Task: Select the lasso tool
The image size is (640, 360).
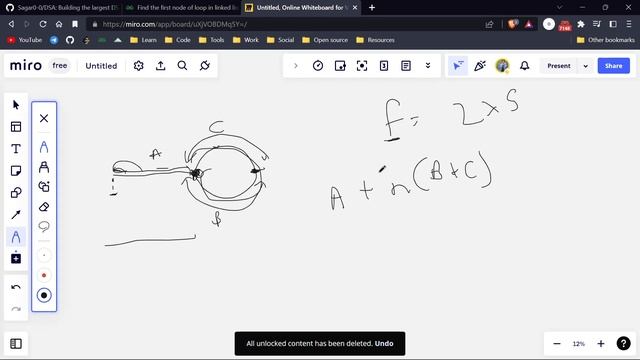Action: 44,226
